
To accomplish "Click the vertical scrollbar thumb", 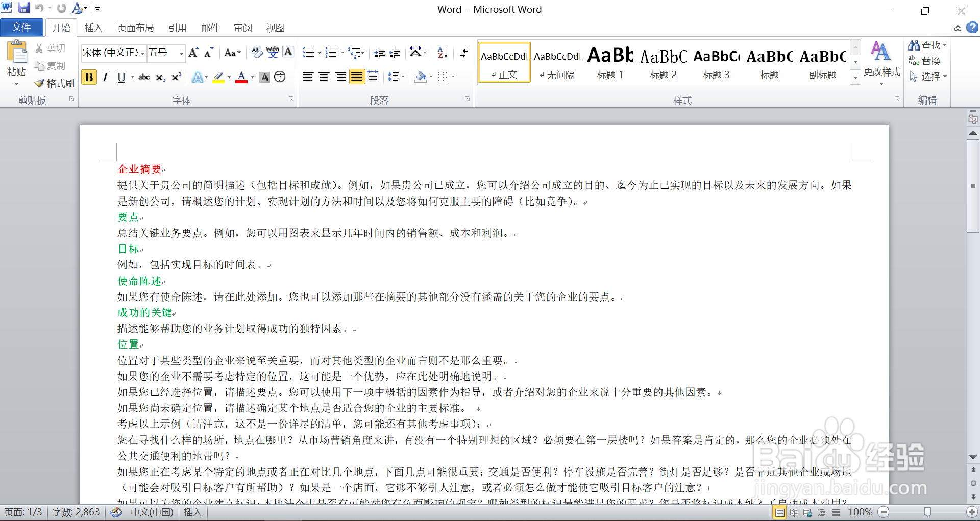I will (973, 186).
